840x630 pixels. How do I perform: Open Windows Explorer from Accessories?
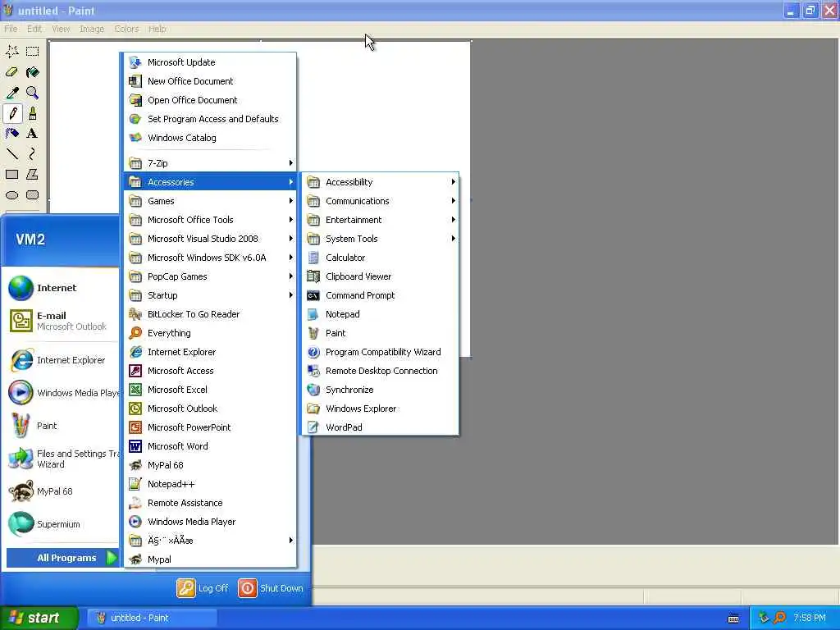(380, 409)
